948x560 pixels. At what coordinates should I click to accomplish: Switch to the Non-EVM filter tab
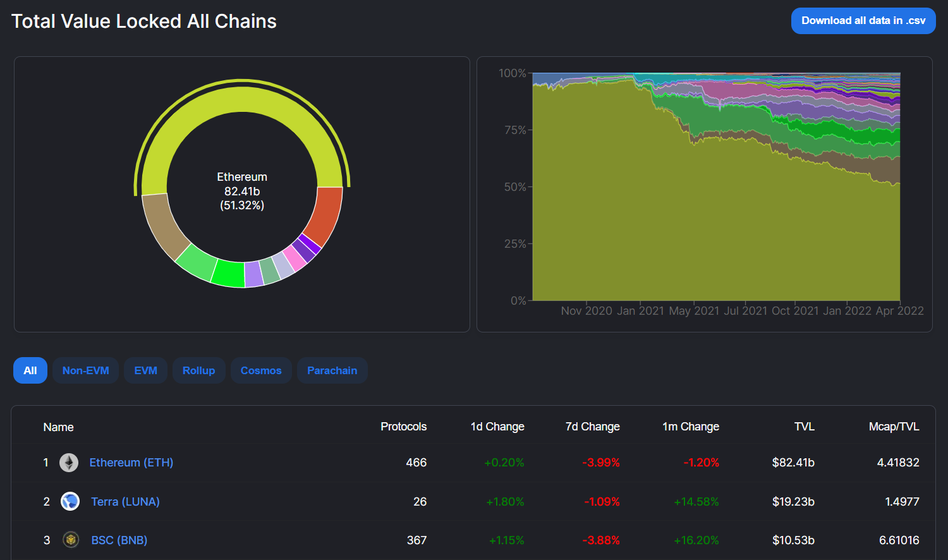click(85, 370)
